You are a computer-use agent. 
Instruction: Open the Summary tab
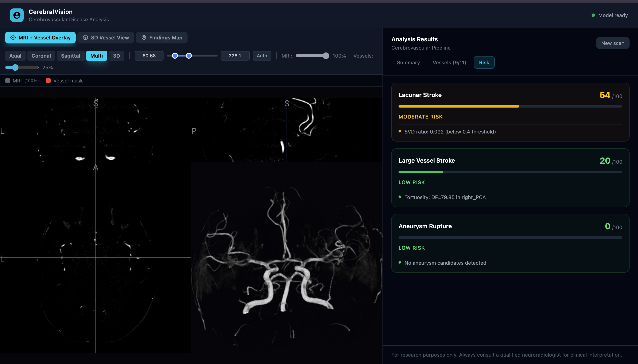pos(408,62)
